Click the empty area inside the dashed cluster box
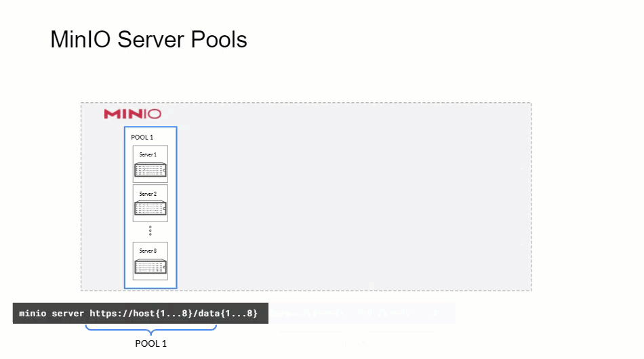The height and width of the screenshot is (359, 644). (x=353, y=196)
